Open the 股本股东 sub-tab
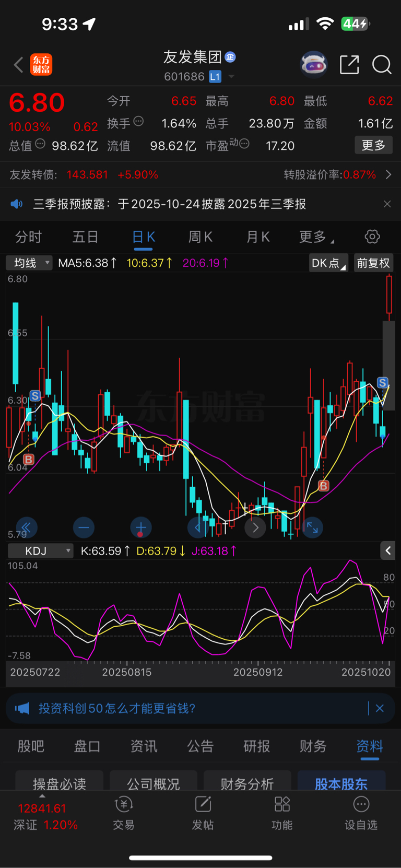The image size is (401, 868). 341,782
